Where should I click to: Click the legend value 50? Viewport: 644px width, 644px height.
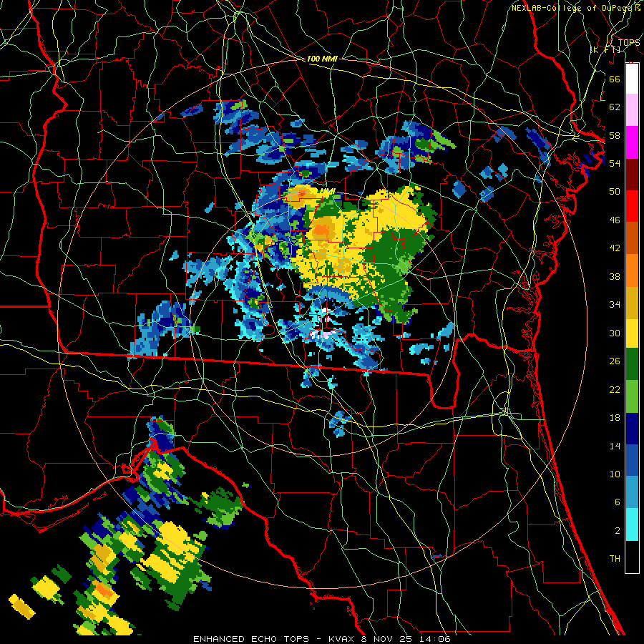[615, 192]
